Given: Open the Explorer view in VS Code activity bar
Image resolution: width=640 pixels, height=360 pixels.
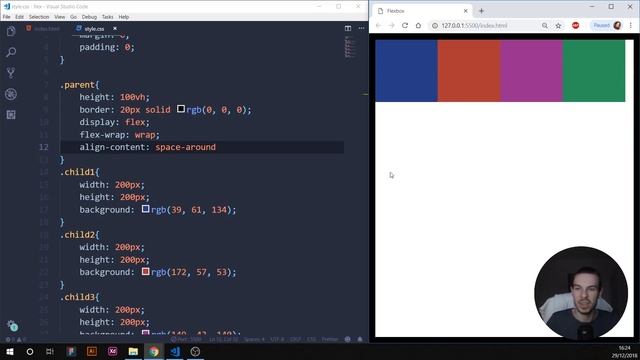Looking at the screenshot, I should [11, 31].
